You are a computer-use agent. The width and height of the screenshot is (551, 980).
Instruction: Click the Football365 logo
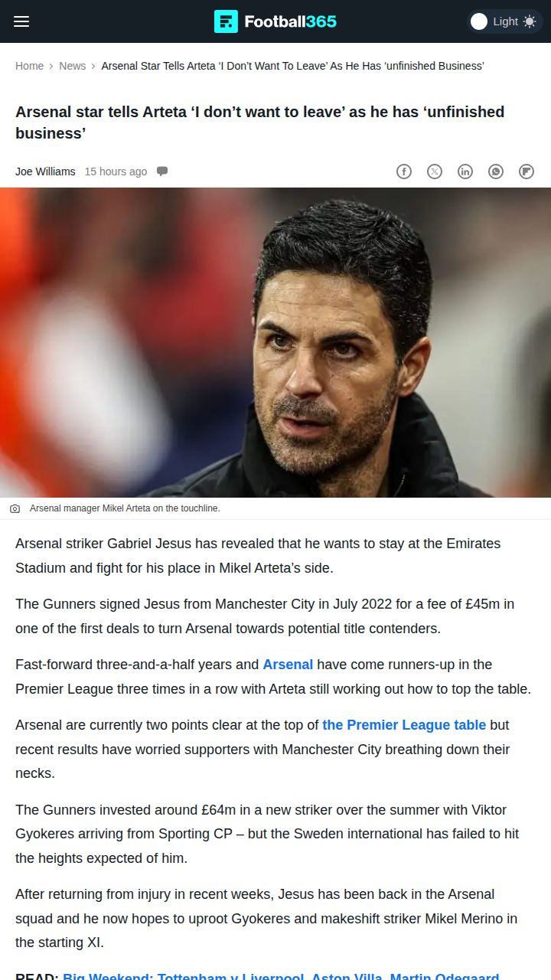275,21
